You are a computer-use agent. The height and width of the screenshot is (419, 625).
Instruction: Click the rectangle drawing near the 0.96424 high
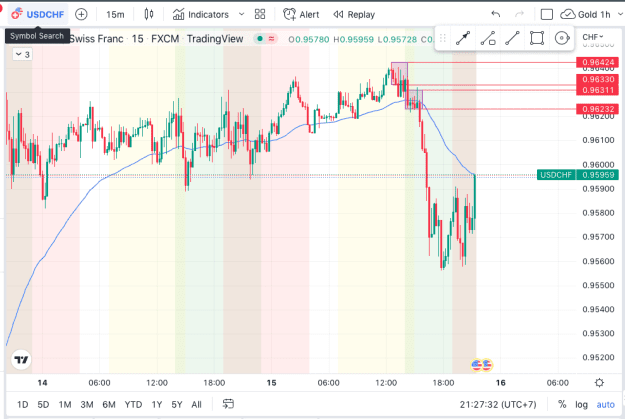(x=399, y=73)
